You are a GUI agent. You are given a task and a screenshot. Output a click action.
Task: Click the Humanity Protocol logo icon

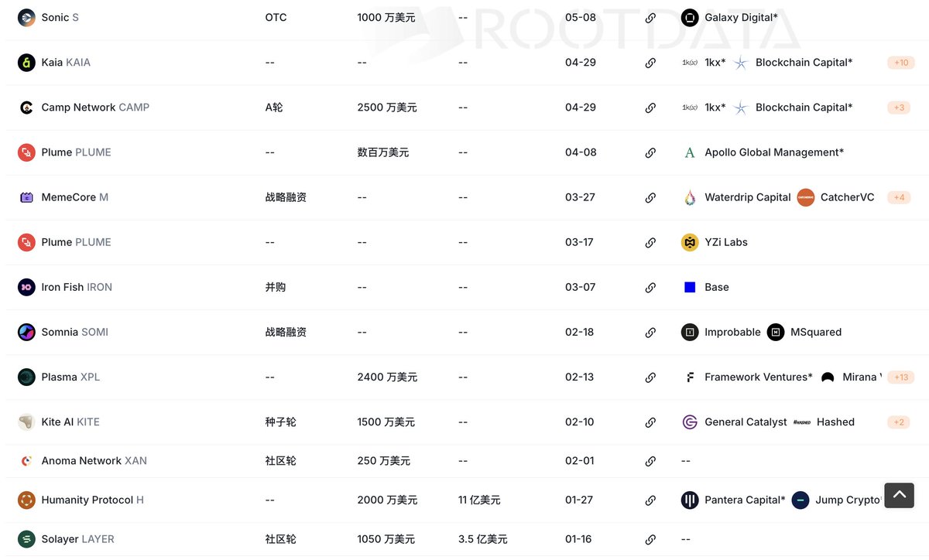coord(27,500)
